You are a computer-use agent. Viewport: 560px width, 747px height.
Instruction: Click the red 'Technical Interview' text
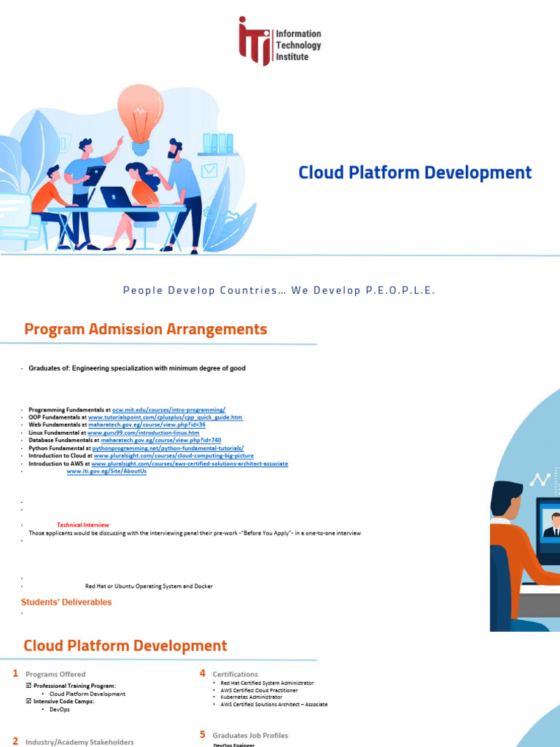point(83,525)
